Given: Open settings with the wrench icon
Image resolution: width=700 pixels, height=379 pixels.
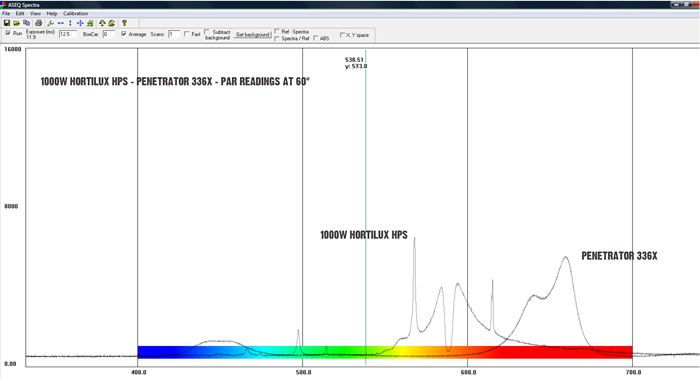Looking at the screenshot, I should click(x=50, y=23).
